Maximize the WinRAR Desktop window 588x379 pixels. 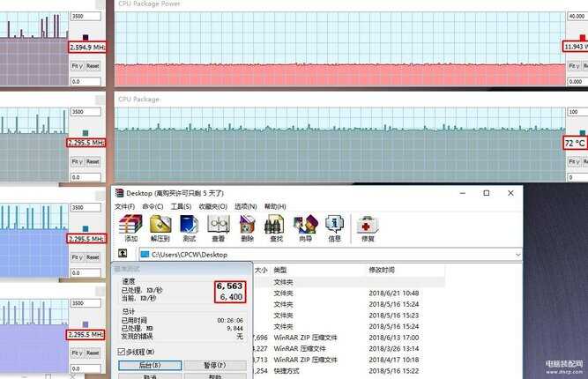pos(487,193)
